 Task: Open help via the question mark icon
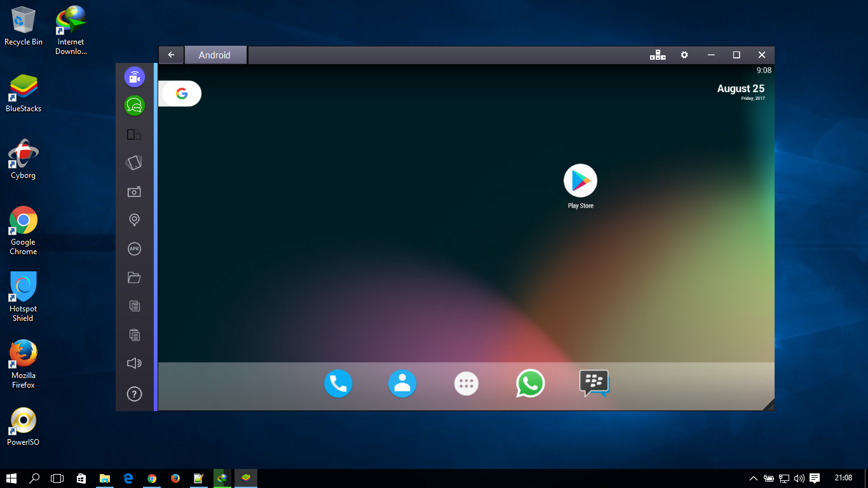[x=134, y=394]
